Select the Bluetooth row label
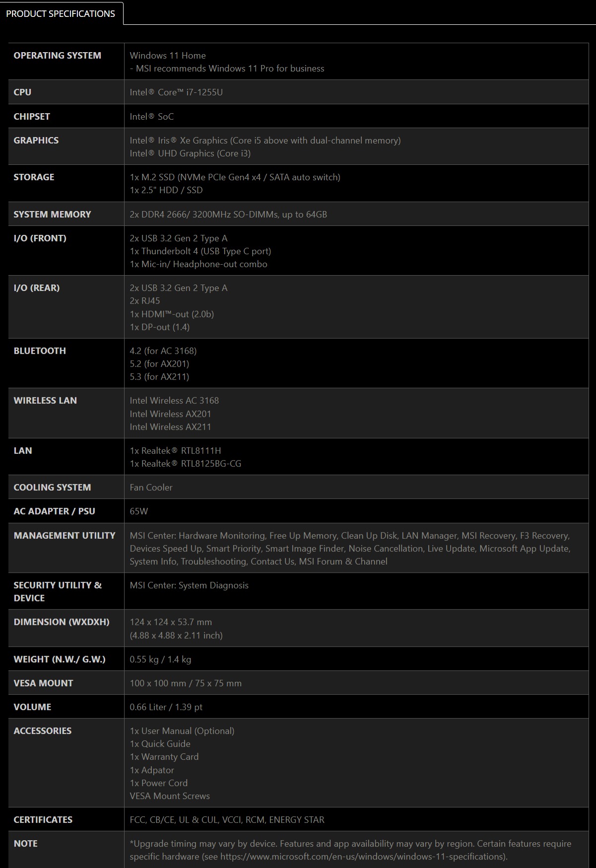Screen dimensions: 596x868 40,351
